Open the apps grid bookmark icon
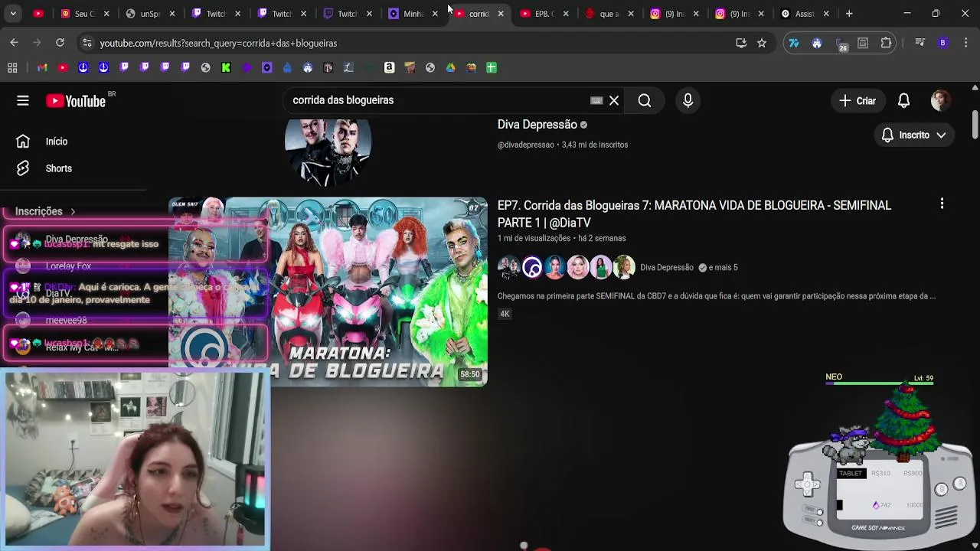The width and height of the screenshot is (980, 551). (12, 68)
